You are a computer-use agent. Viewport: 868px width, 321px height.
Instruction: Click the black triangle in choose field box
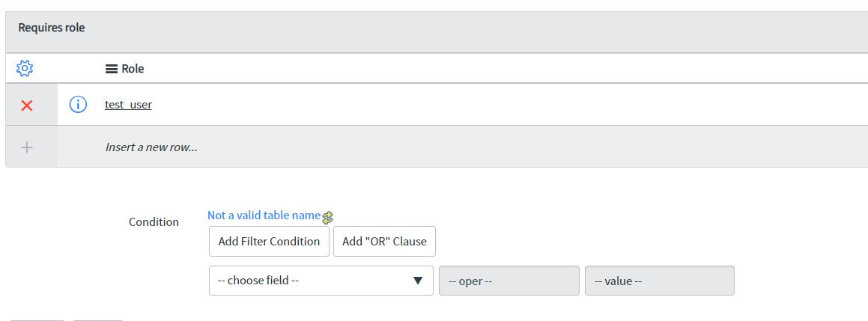pyautogui.click(x=418, y=281)
